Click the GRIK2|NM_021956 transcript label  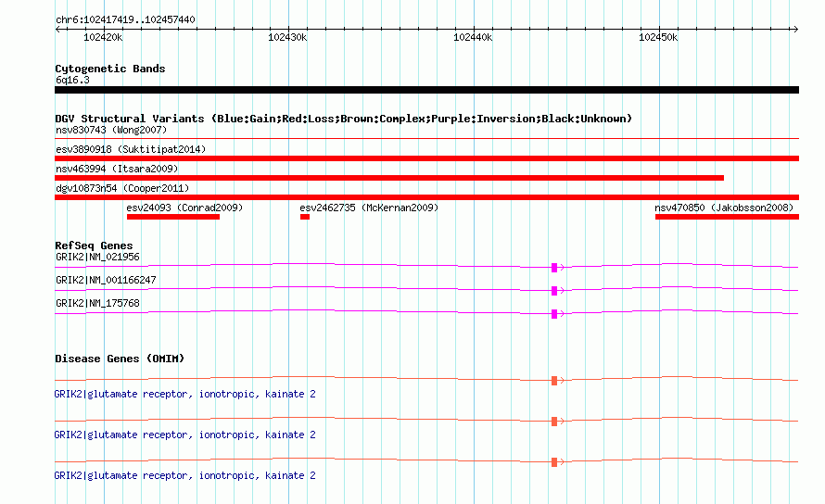[97, 257]
